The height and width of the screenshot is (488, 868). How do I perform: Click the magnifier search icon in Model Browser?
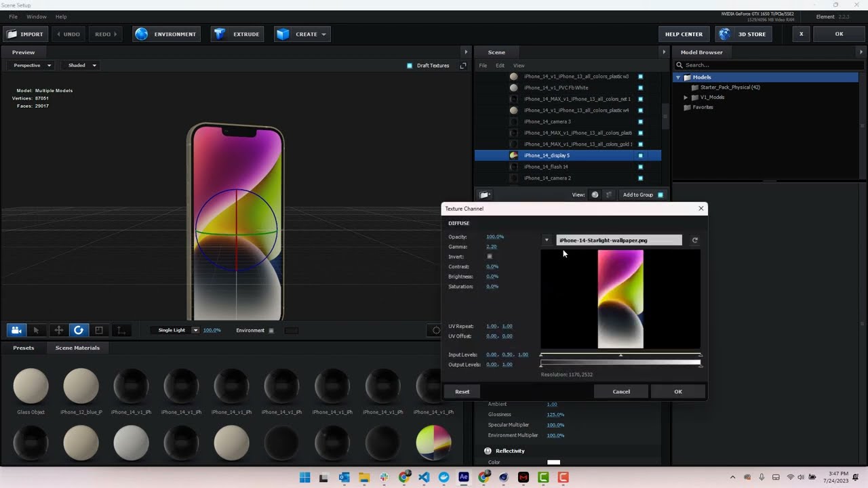point(679,65)
